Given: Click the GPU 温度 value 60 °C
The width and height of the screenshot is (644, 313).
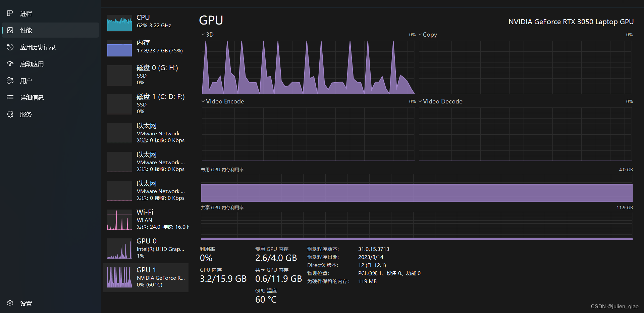Looking at the screenshot, I should (266, 300).
